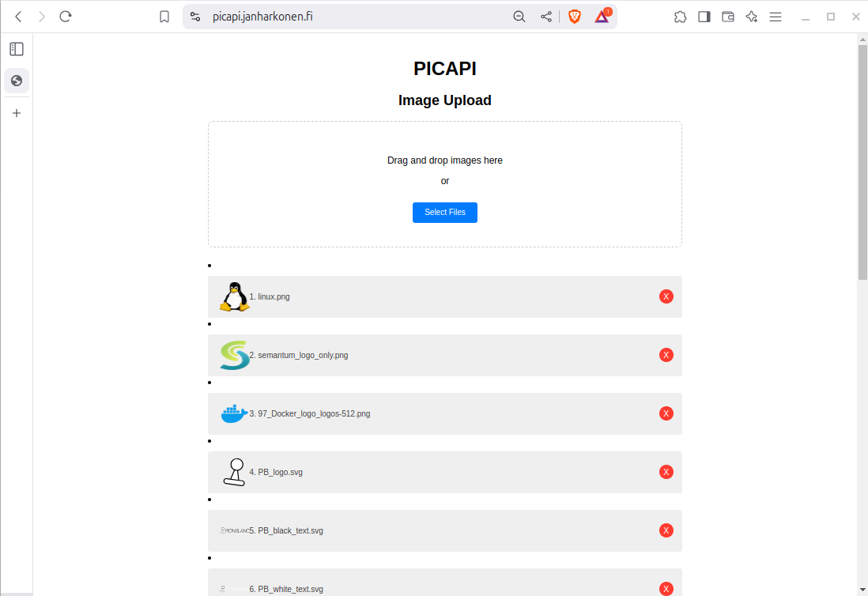The image size is (868, 596).
Task: Remove PB_logo.svg with its red X
Action: 666,472
